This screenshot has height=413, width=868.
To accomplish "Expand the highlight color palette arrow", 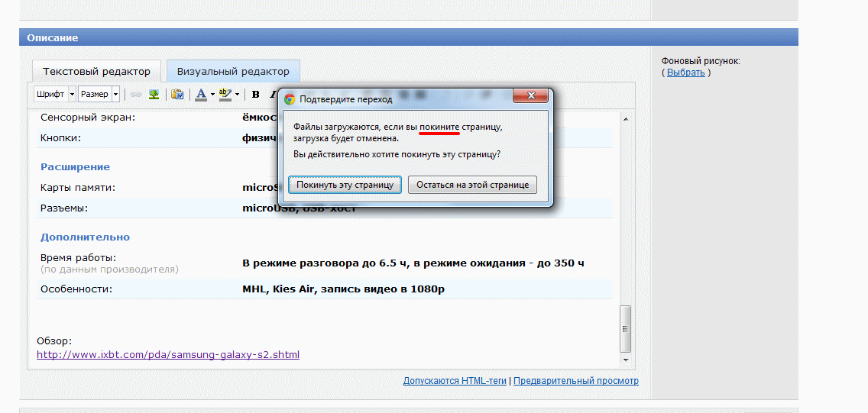I will 237,95.
